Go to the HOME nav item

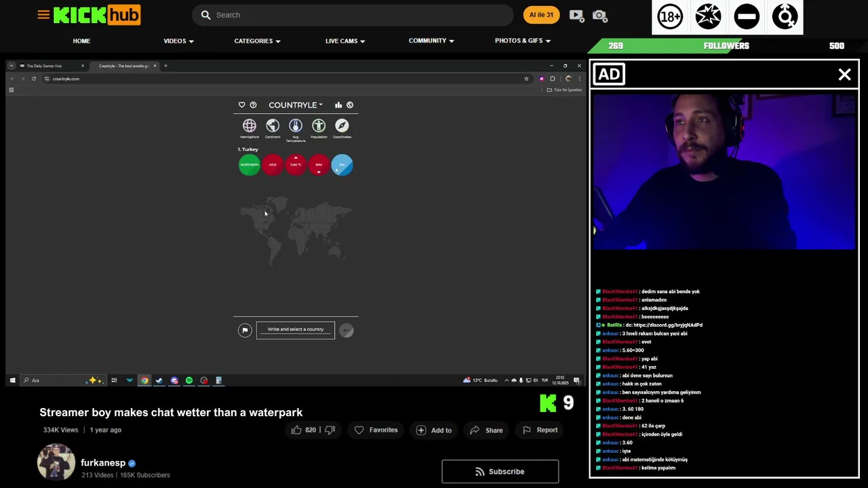(x=81, y=41)
